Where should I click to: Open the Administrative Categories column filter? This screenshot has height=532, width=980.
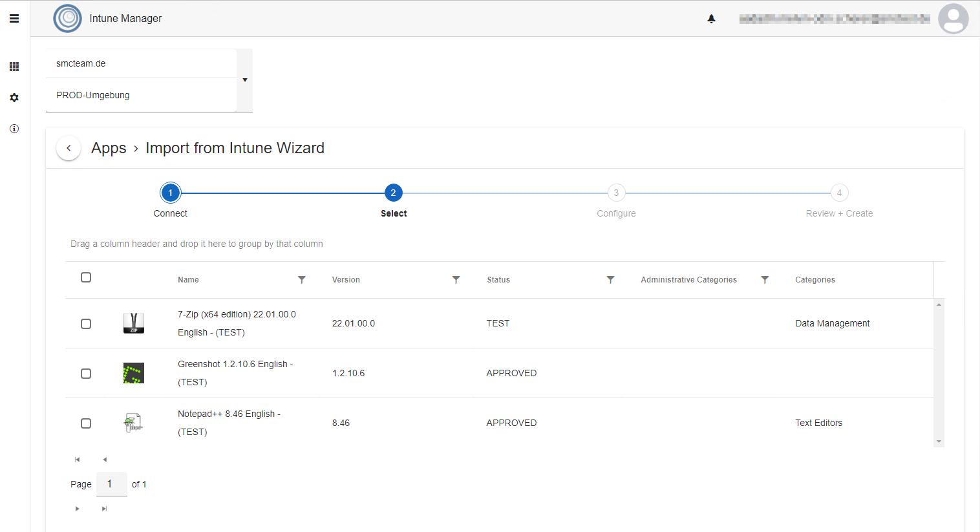[x=765, y=280]
